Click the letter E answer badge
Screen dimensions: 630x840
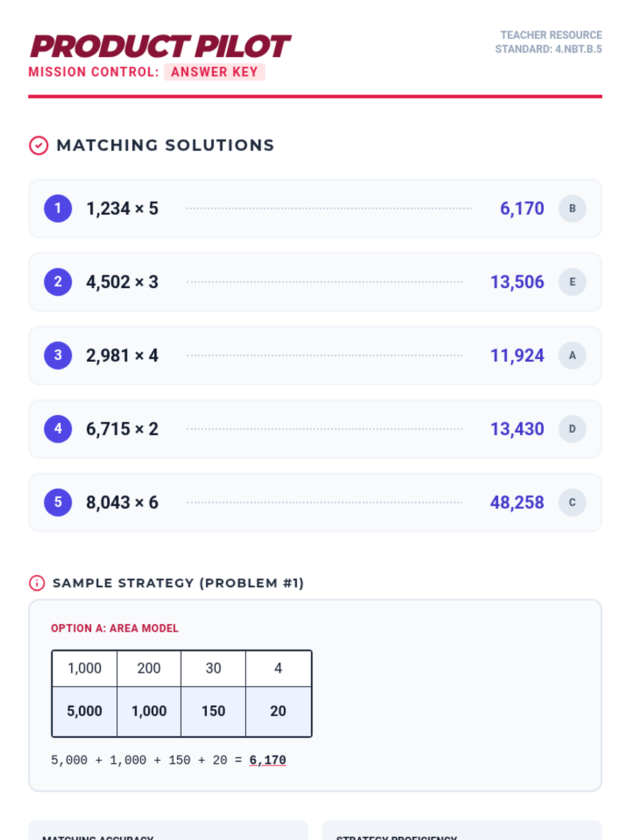pyautogui.click(x=572, y=282)
